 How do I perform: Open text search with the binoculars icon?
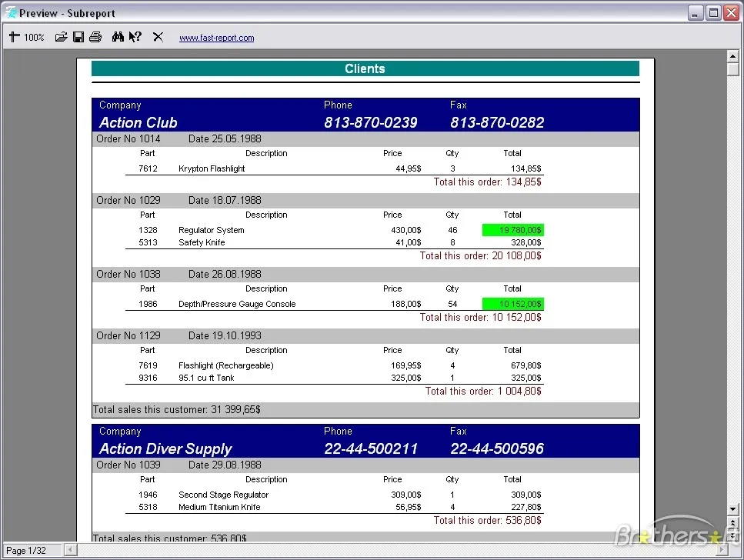[118, 37]
